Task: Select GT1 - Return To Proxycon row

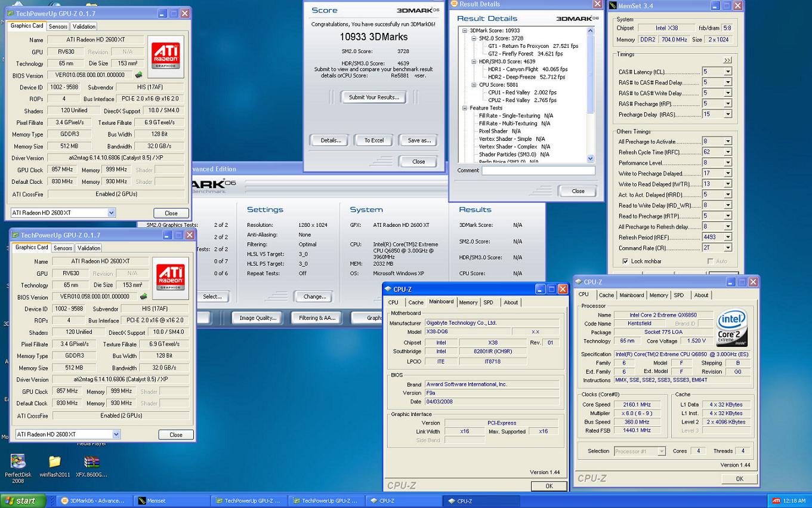Action: (x=533, y=46)
